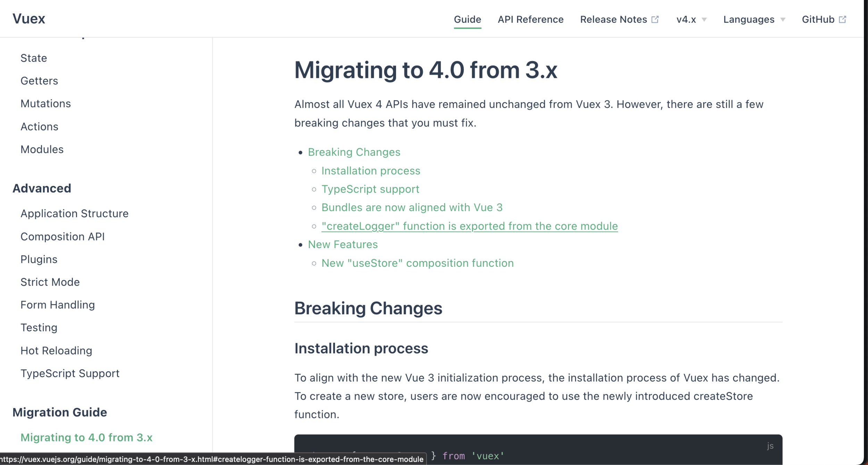The width and height of the screenshot is (868, 465).
Task: Jump to the New Features anchor link
Action: coord(342,244)
